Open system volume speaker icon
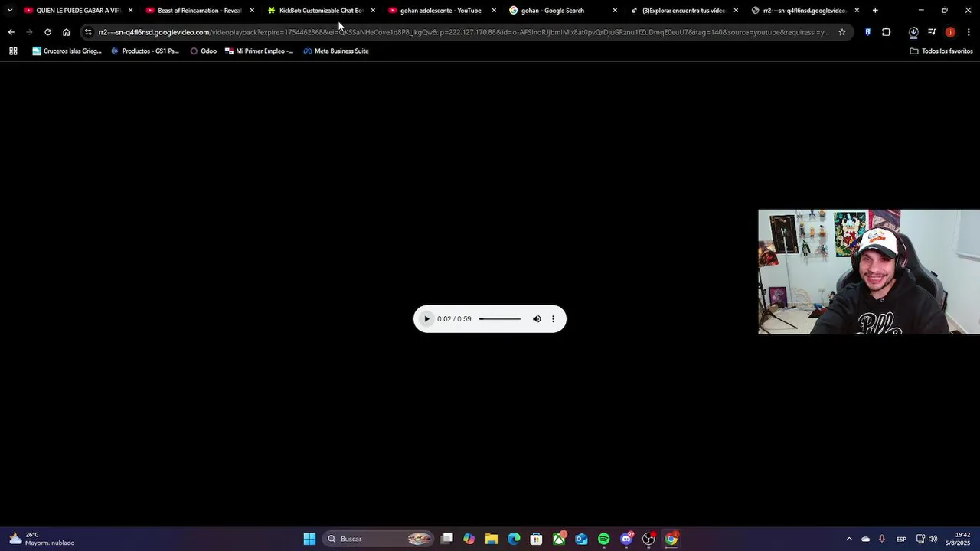 pos(933,539)
